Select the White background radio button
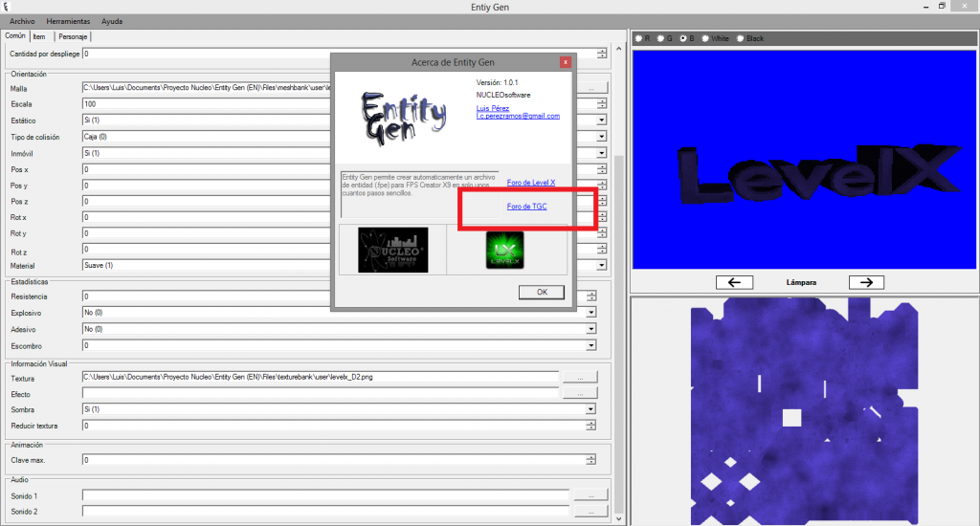Screen dimensions: 980x526 [x=706, y=38]
